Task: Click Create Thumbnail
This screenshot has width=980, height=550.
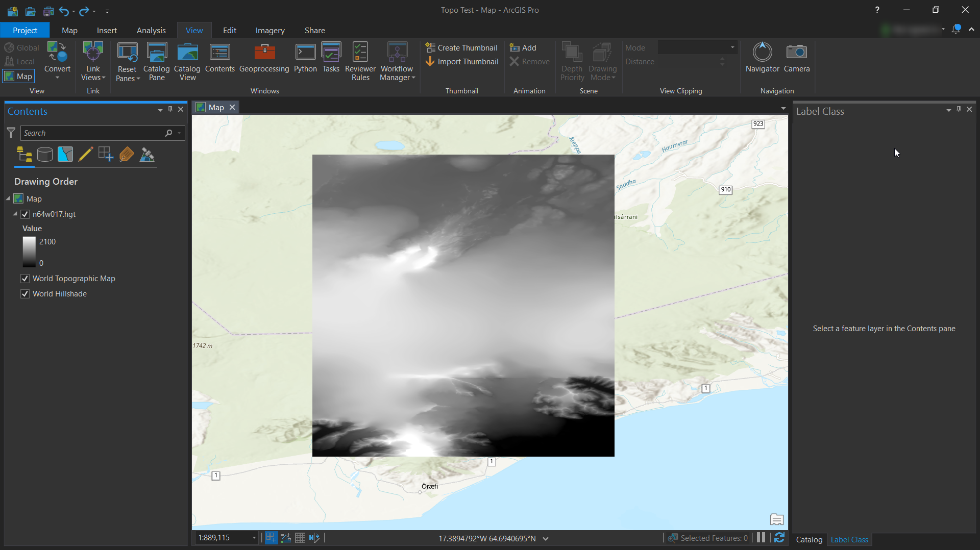Action: [x=461, y=47]
